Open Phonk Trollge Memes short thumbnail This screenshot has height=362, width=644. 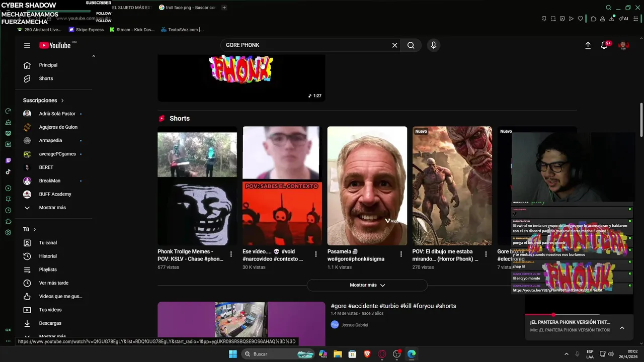pos(197,186)
